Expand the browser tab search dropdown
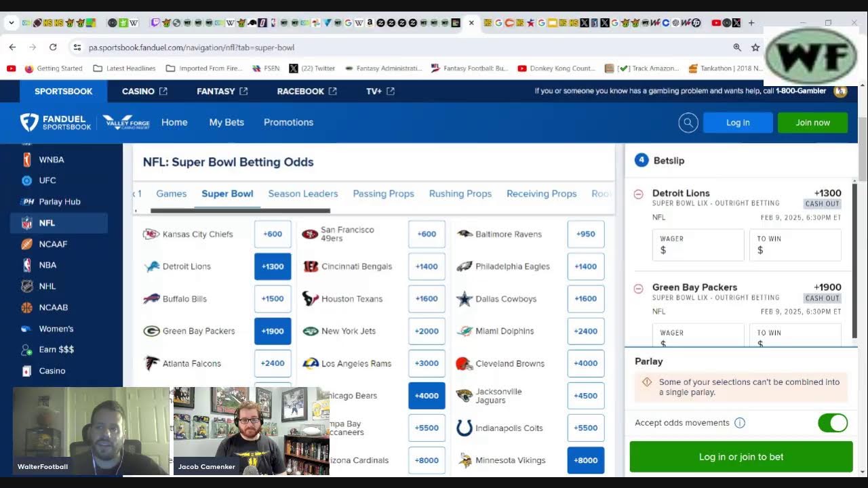This screenshot has width=868, height=488. (x=12, y=23)
